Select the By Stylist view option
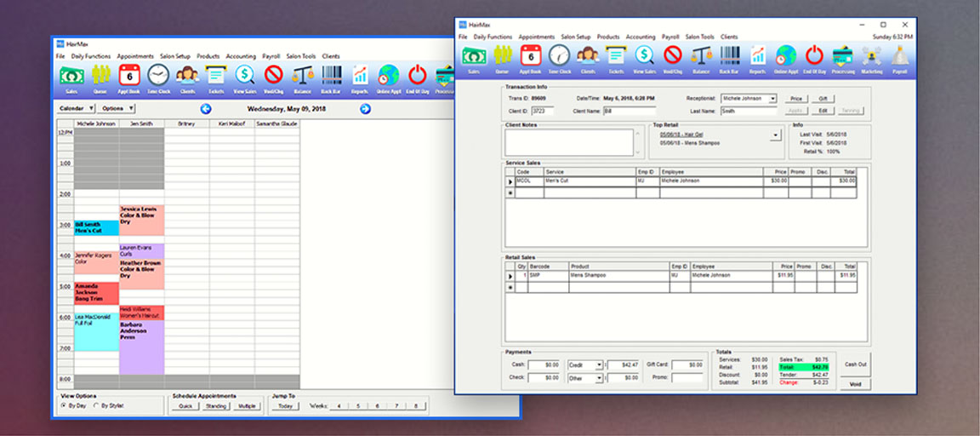The width and height of the screenshot is (980, 436). pyautogui.click(x=95, y=406)
